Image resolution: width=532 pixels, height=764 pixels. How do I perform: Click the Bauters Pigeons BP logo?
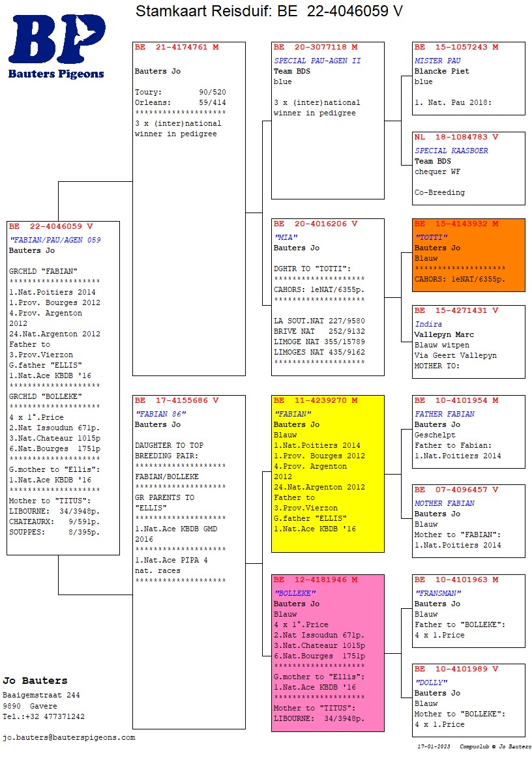pos(57,47)
